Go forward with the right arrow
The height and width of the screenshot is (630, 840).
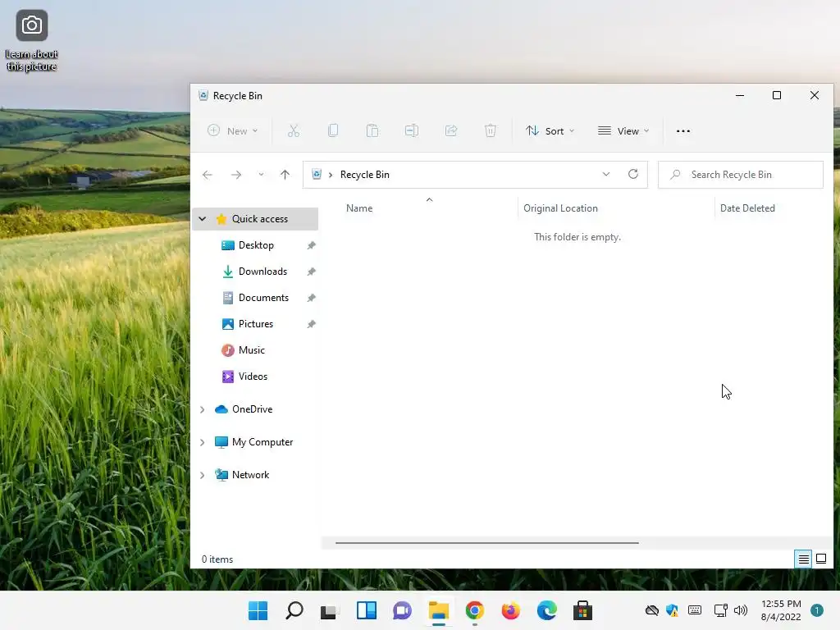point(235,175)
